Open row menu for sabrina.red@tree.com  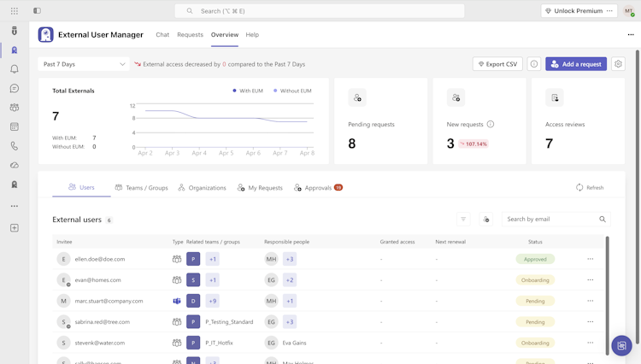(x=591, y=321)
